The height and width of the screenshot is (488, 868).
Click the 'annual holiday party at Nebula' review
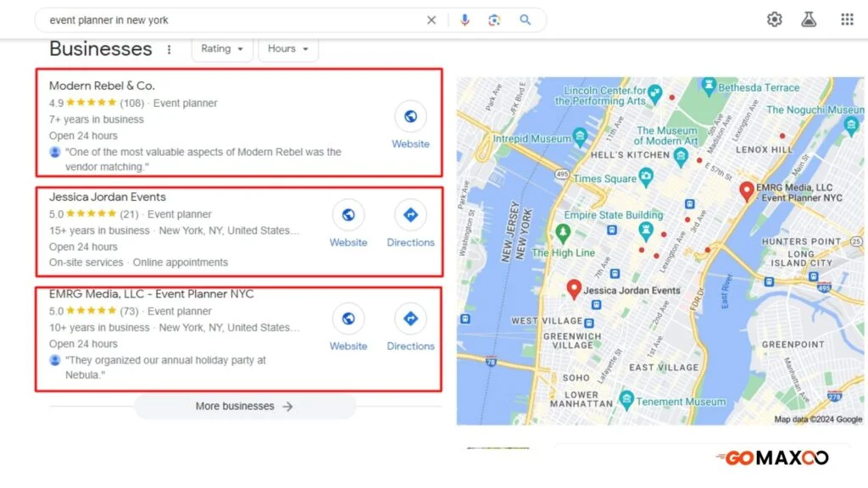165,368
